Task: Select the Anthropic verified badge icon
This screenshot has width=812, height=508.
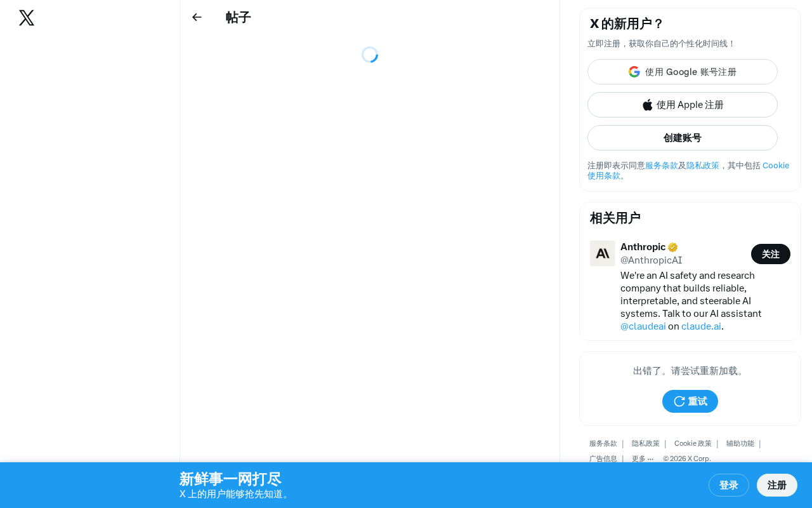Action: click(x=673, y=247)
